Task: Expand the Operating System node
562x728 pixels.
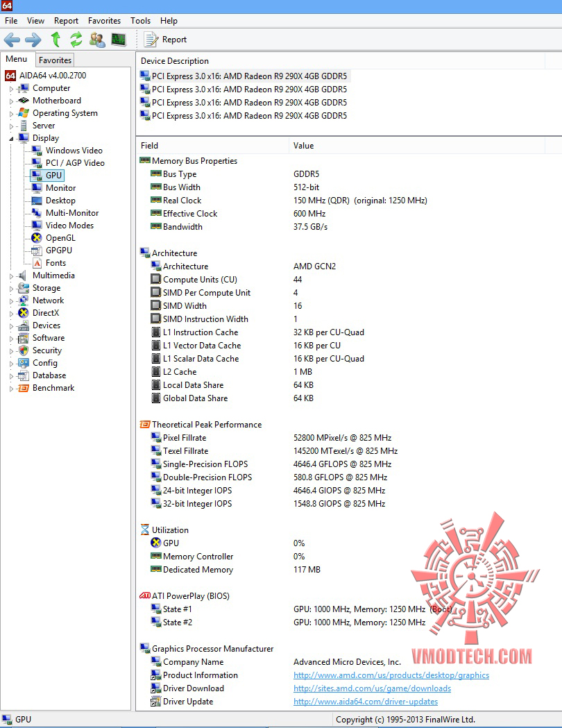Action: 12,113
